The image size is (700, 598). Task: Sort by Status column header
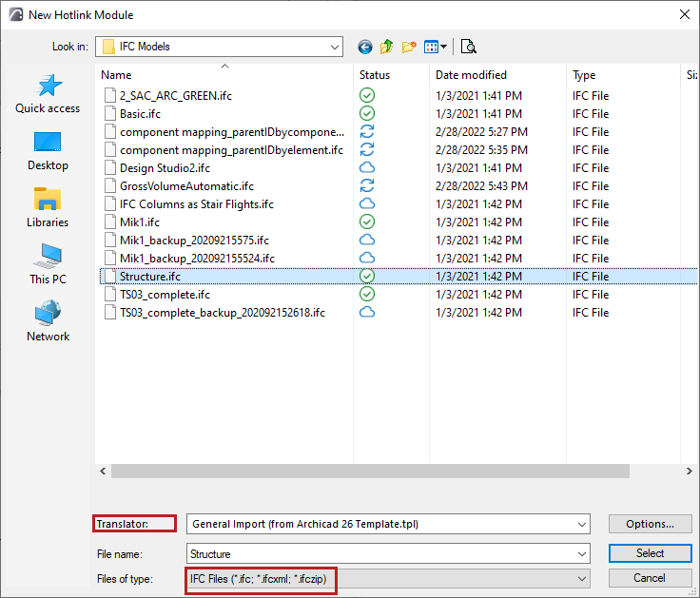375,75
